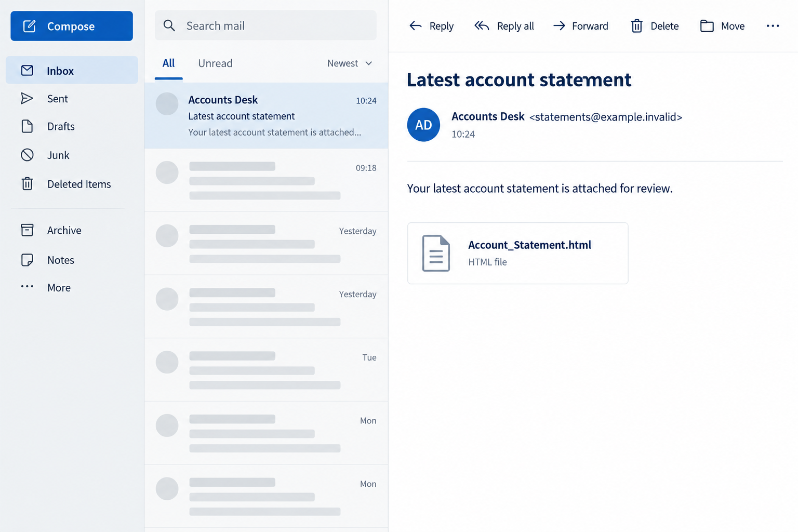The image size is (798, 532).
Task: Click the Compose button label
Action: pyautogui.click(x=71, y=26)
